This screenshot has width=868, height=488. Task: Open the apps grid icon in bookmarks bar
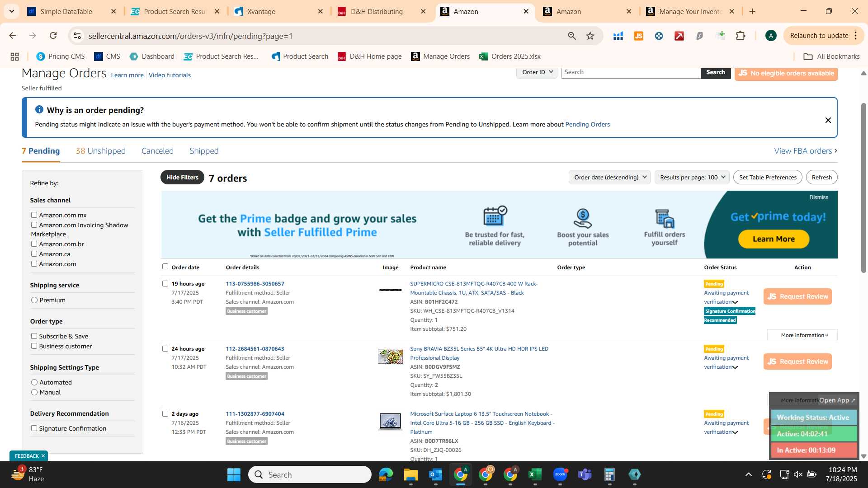[x=14, y=56]
